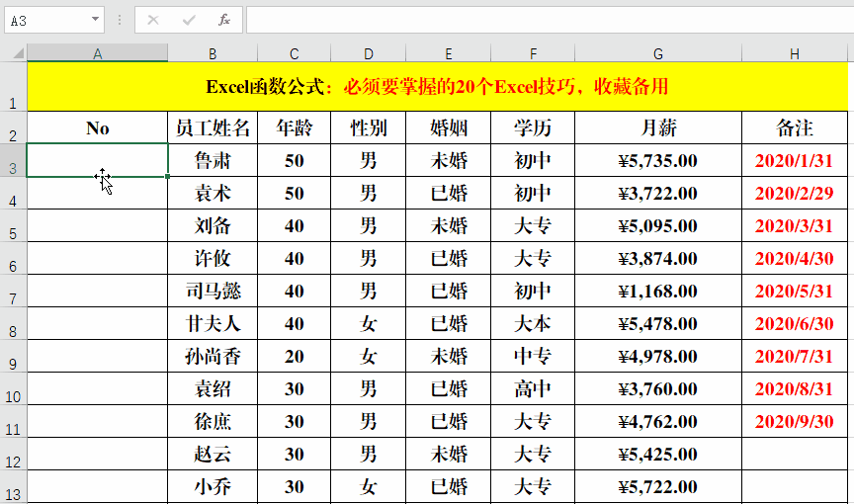Viewport: 854px width, 504px height.
Task: Select row 1 header
Action: (13, 87)
